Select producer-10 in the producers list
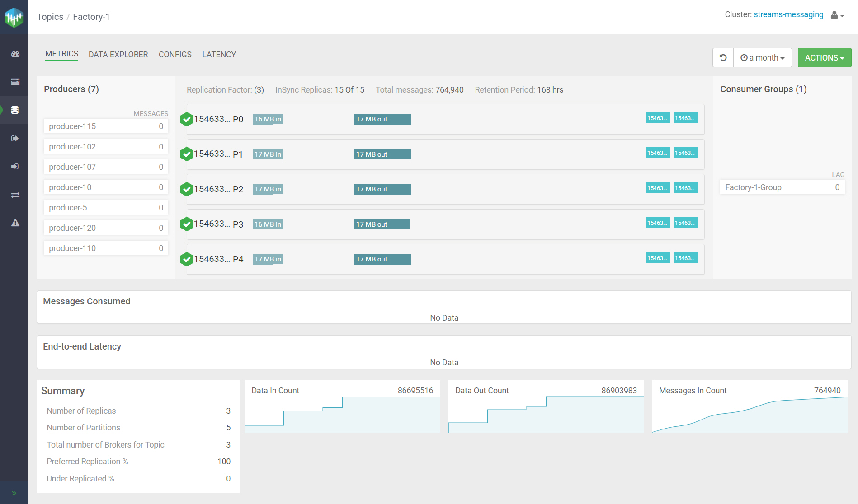The image size is (858, 504). 106,187
